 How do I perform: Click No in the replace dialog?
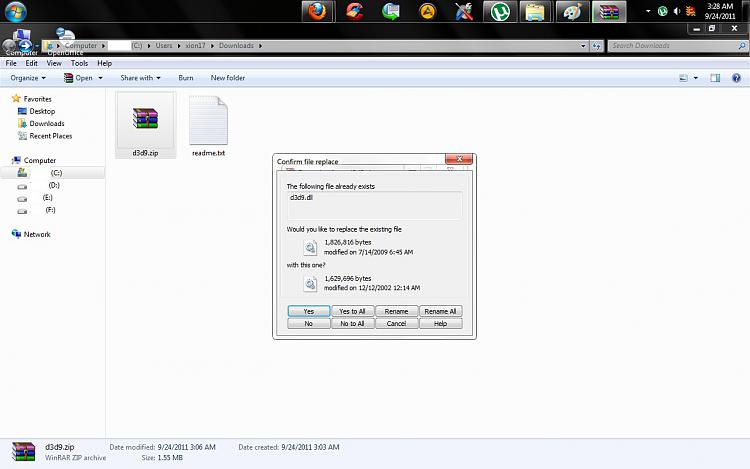coord(309,324)
